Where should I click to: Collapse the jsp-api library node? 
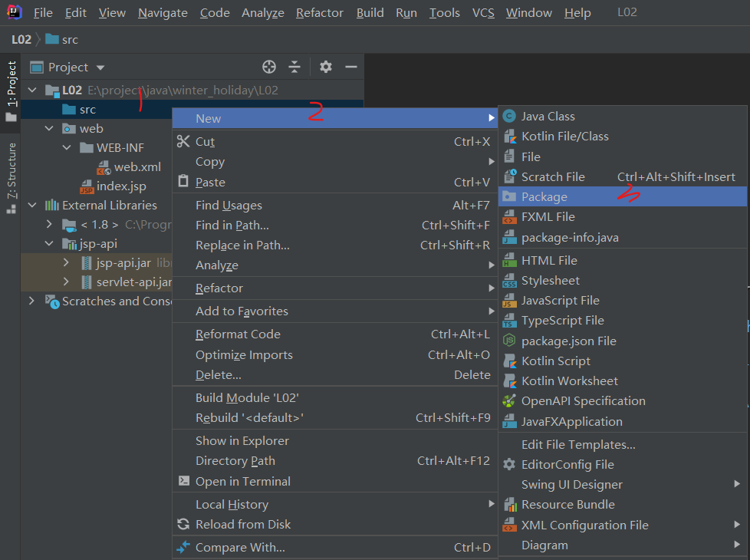[x=49, y=243]
